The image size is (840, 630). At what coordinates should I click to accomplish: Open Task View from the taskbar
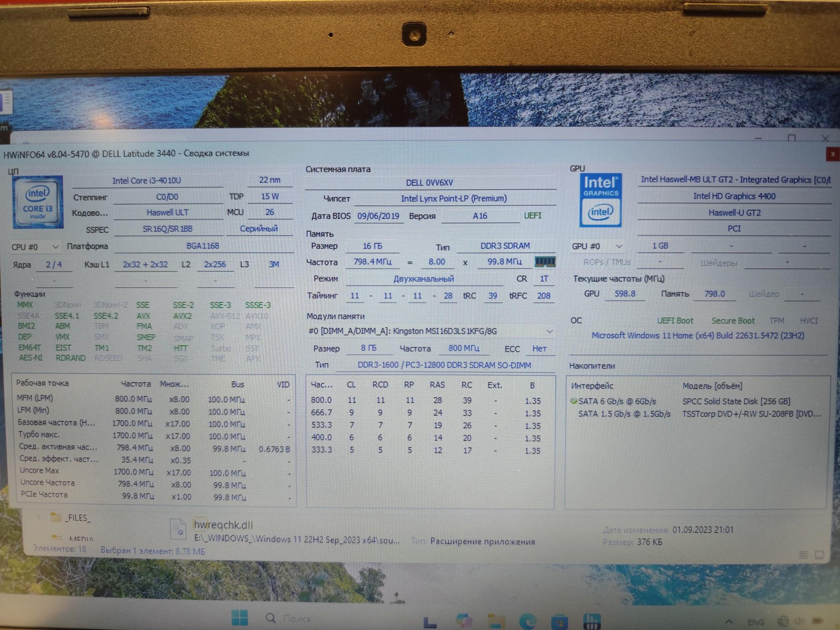pos(430,622)
